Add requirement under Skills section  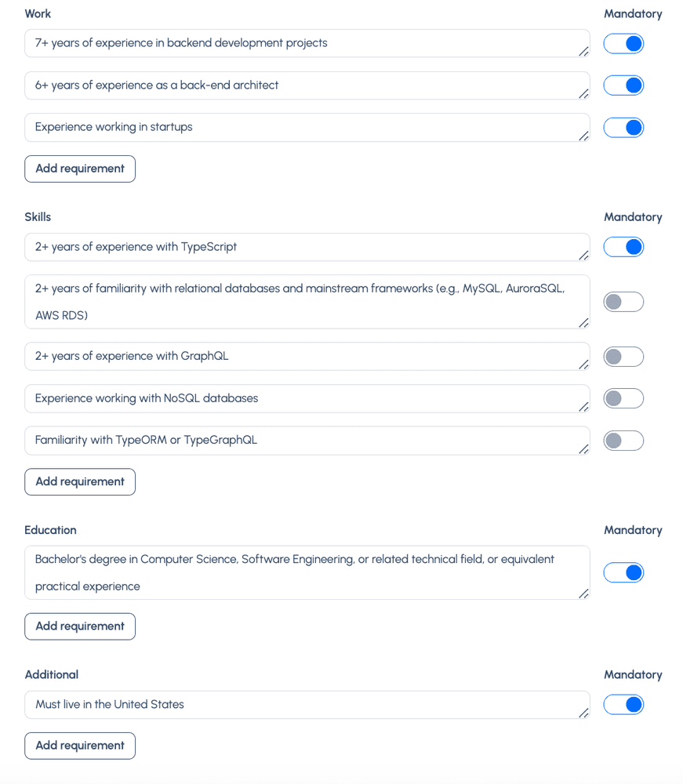(80, 482)
